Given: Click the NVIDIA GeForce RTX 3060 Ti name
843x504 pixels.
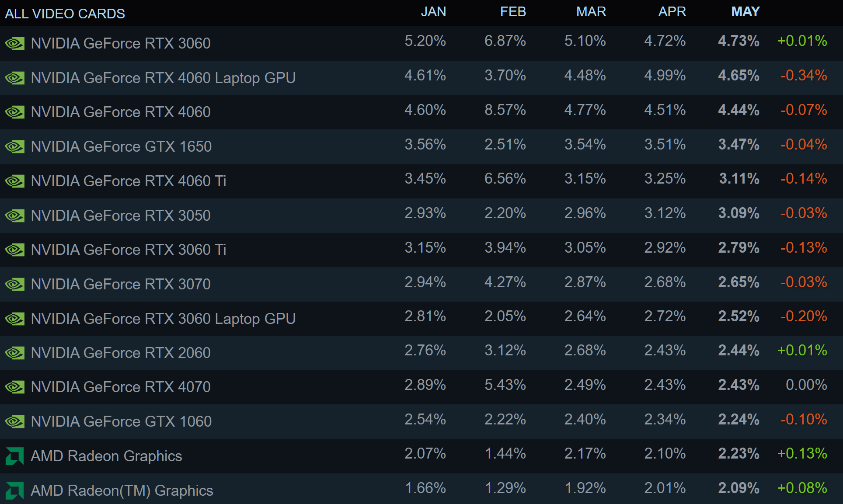Looking at the screenshot, I should (x=129, y=250).
